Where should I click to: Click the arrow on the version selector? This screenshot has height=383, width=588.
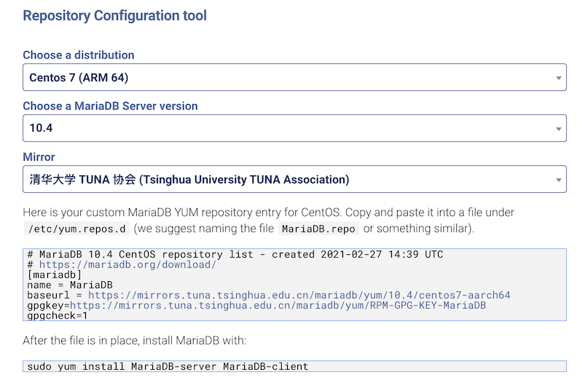[558, 129]
